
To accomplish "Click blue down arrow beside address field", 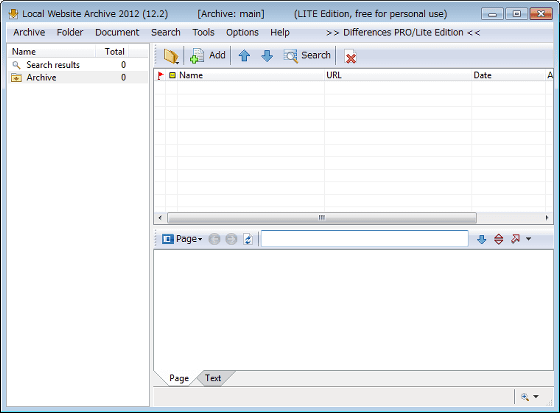I will tap(482, 239).
